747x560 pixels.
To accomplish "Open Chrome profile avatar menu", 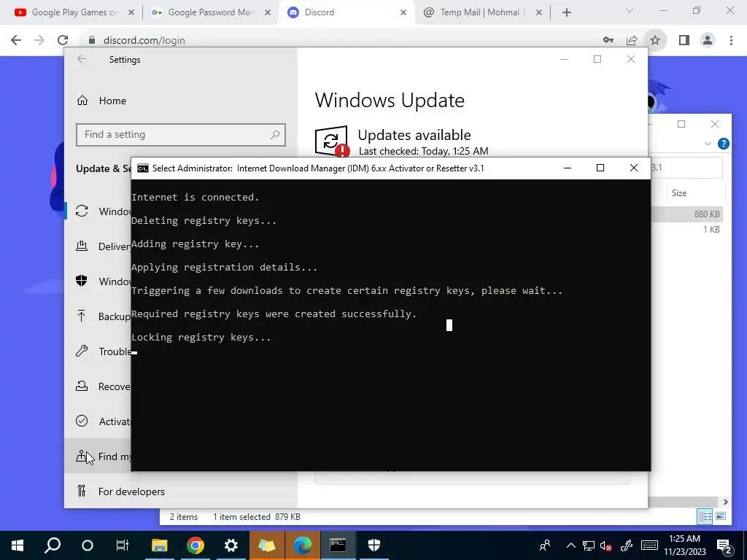I will click(x=708, y=40).
